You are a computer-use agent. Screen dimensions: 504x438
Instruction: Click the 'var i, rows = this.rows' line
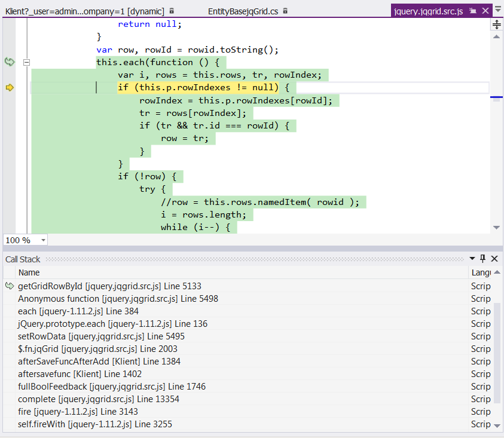click(x=219, y=75)
